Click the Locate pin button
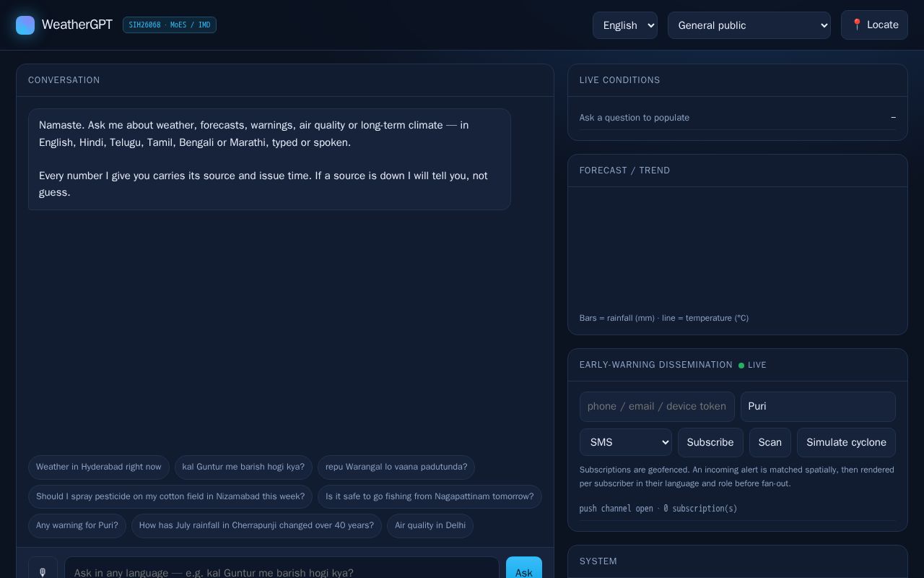This screenshot has width=924, height=578. click(x=874, y=25)
